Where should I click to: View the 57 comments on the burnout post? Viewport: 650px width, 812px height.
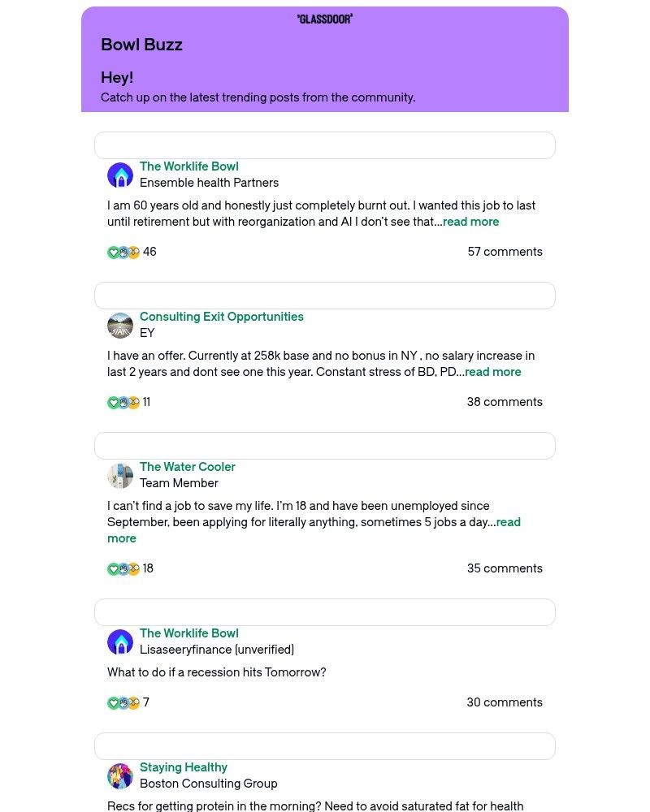tap(505, 252)
